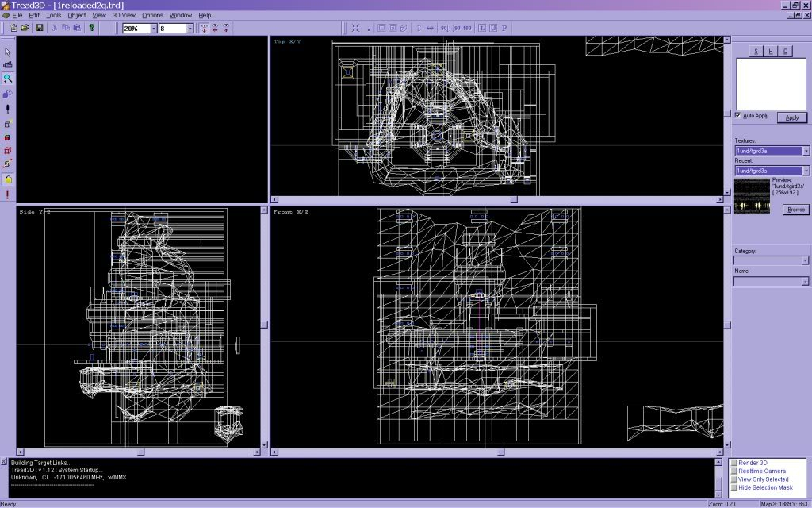
Task: Open the Tools menu
Action: coord(53,15)
